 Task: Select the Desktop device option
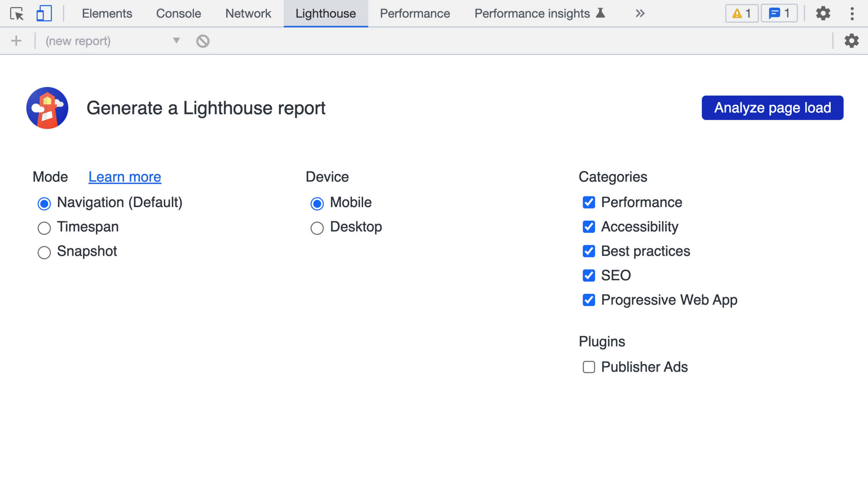pyautogui.click(x=317, y=228)
